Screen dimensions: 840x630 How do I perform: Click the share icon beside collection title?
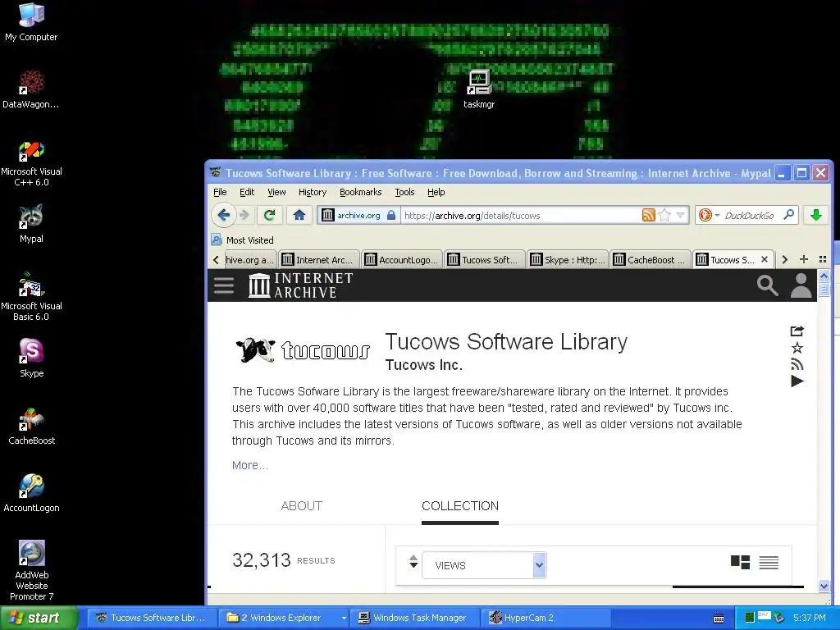tap(797, 331)
